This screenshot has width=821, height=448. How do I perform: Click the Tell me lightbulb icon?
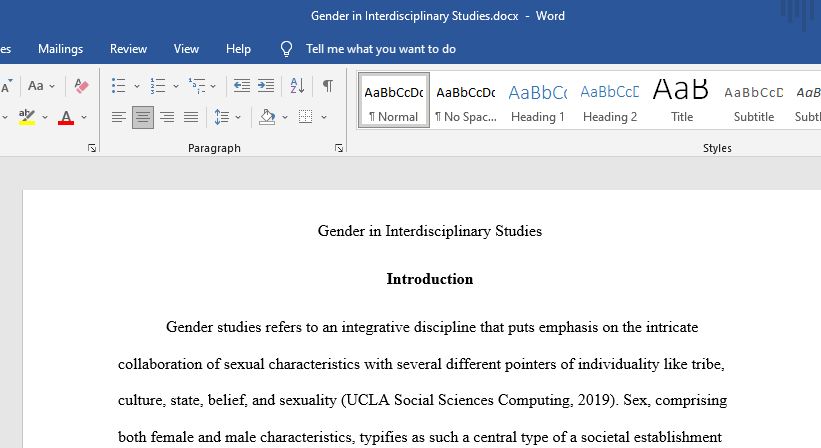click(x=286, y=49)
